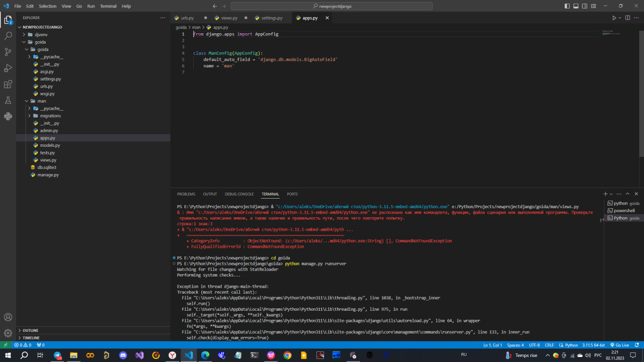
Task: Click CRLF end of line selector
Action: (x=549, y=345)
